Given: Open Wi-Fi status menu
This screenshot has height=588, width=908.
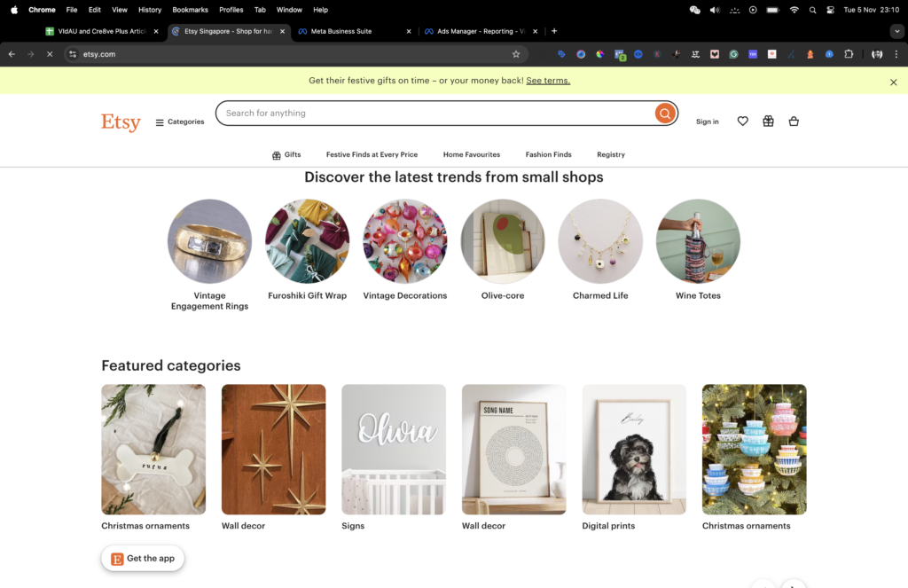Looking at the screenshot, I should 794,10.
